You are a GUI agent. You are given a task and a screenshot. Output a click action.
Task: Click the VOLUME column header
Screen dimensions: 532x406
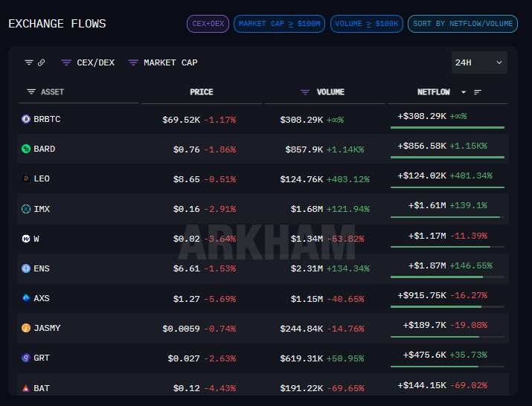coord(330,92)
